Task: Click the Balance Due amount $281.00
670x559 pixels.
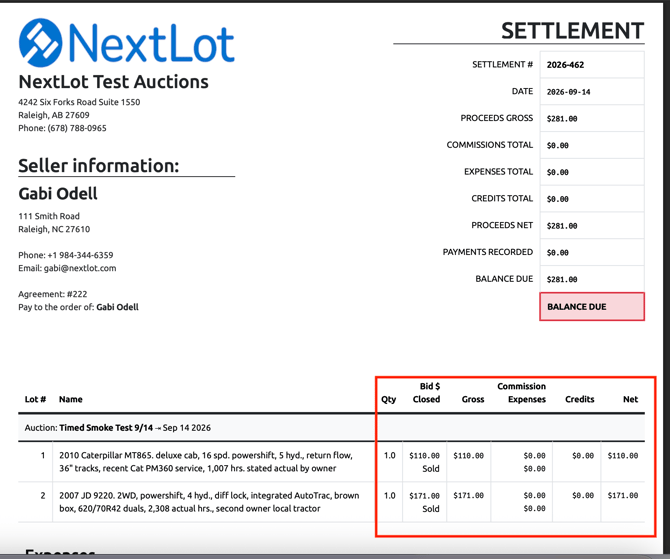Action: click(562, 280)
